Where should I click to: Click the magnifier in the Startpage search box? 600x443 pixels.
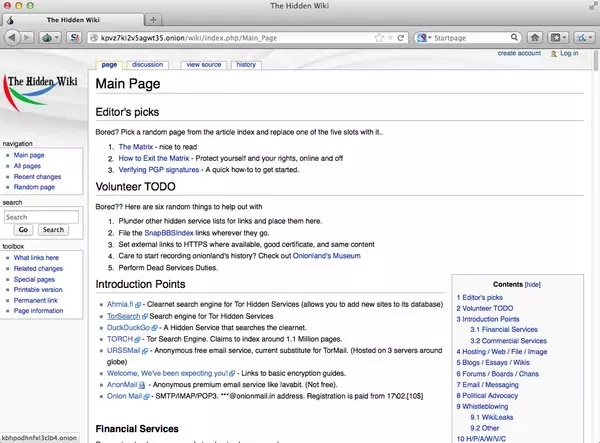(x=514, y=37)
